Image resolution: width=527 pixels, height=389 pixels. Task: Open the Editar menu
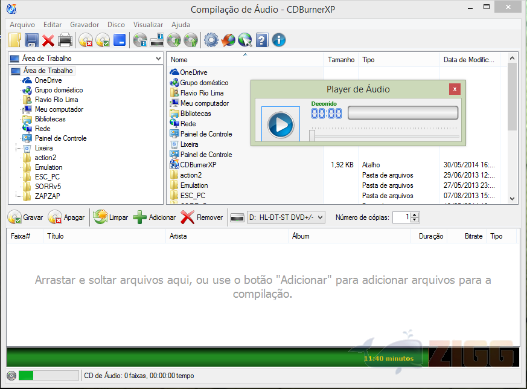click(x=52, y=25)
